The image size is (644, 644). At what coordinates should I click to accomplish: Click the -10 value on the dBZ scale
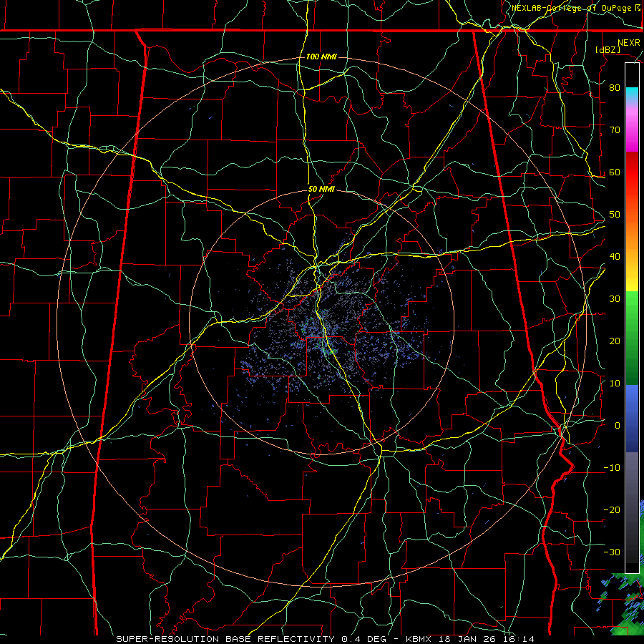click(612, 468)
